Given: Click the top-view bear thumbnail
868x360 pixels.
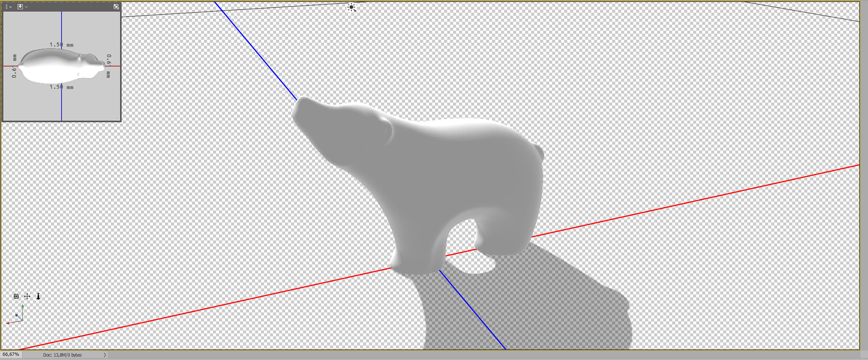Looking at the screenshot, I should click(62, 66).
